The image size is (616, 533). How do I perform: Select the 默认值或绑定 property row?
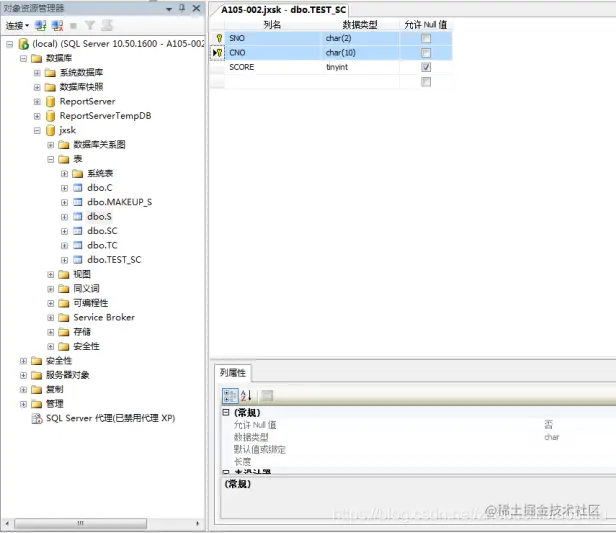click(x=418, y=450)
